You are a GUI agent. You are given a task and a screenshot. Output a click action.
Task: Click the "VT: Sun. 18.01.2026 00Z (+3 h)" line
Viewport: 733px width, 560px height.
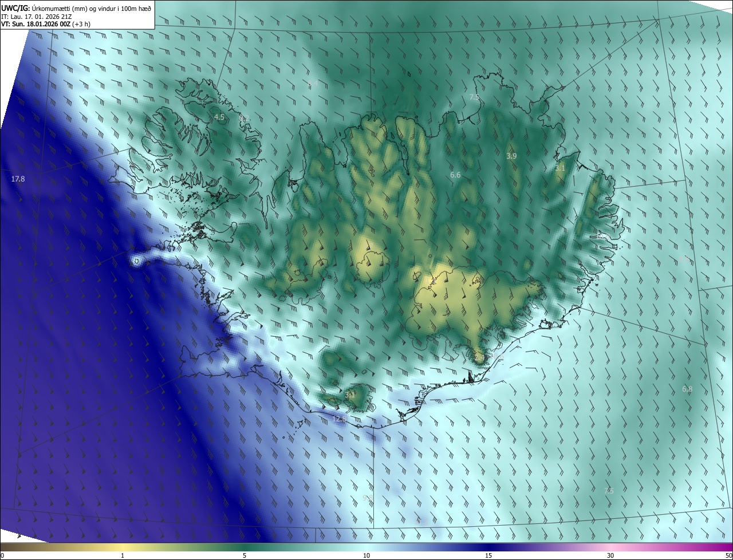[45, 24]
